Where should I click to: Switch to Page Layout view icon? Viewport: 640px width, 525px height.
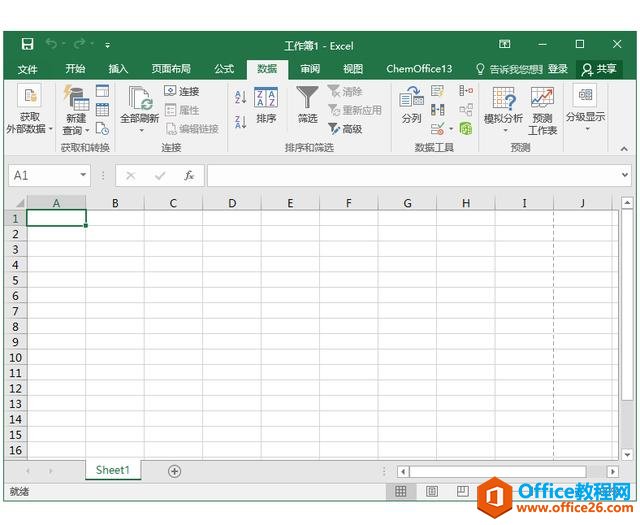pos(432,491)
